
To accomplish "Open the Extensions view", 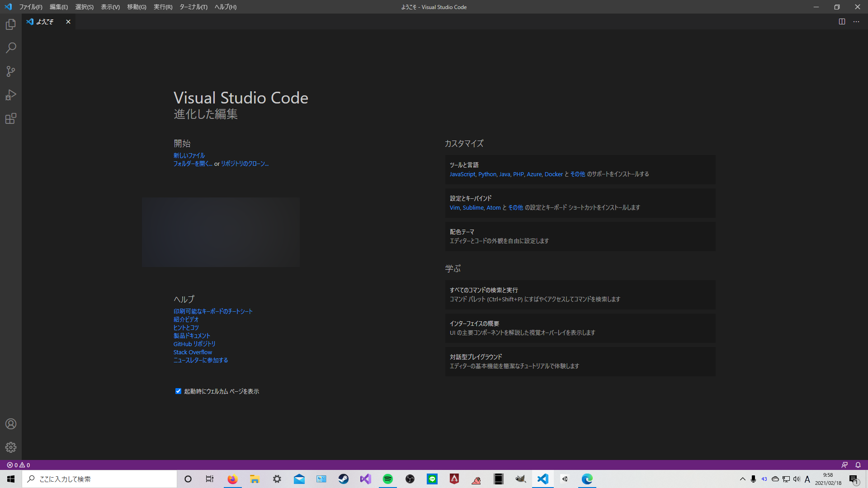I will click(x=10, y=118).
